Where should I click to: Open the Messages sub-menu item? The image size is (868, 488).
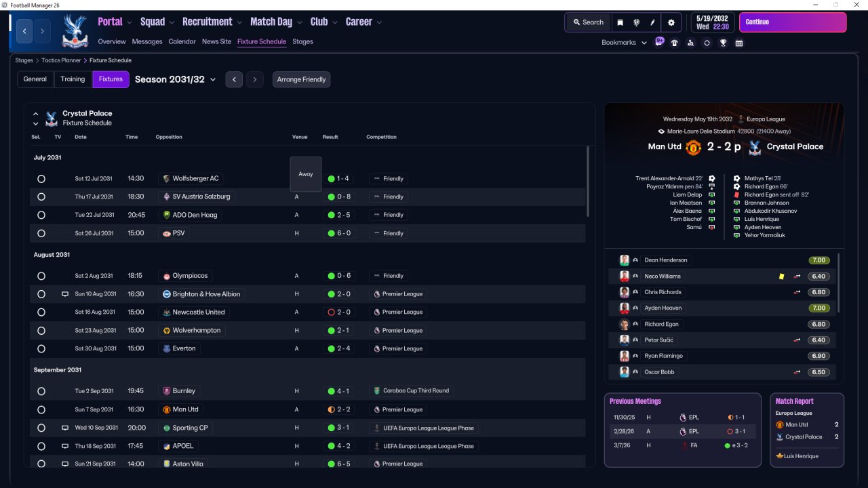[x=147, y=41]
